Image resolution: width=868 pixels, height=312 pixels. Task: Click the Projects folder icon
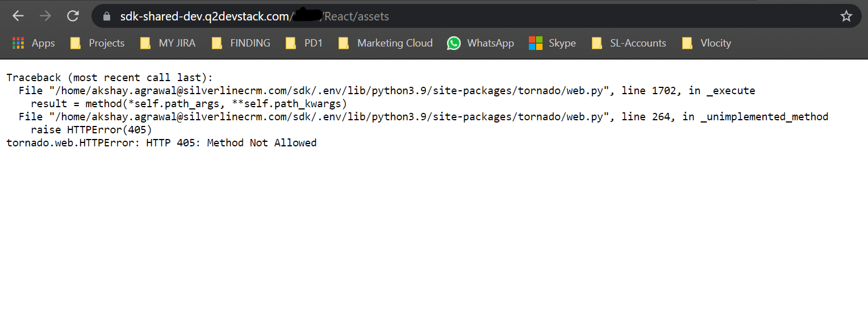coord(75,43)
